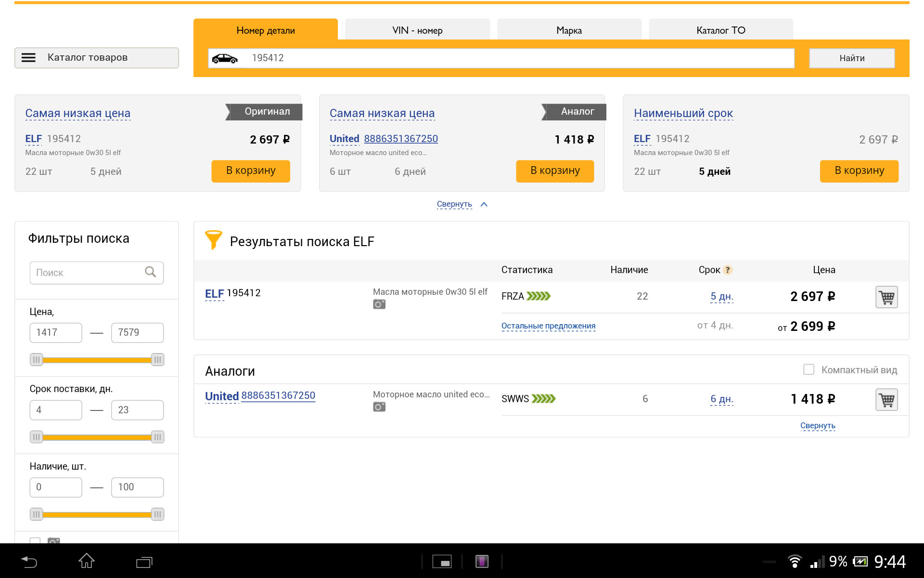The image size is (924, 578).
Task: Click the maximum price field 7579
Action: (137, 332)
